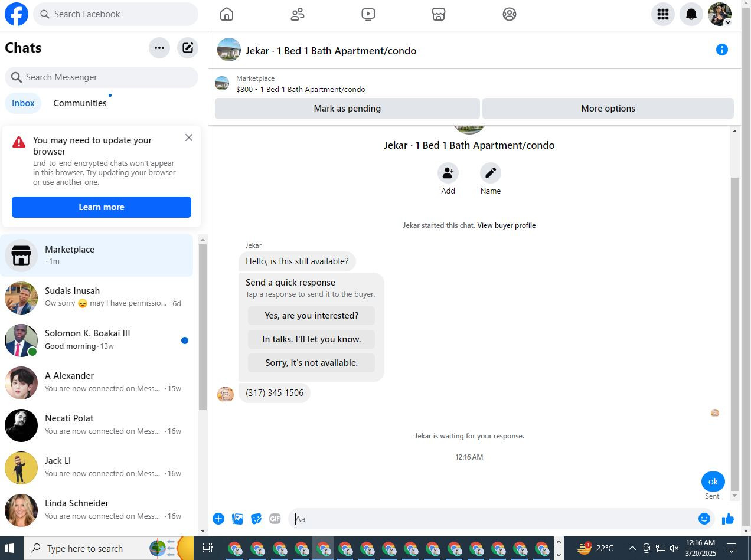Viewport: 751px width, 560px height.
Task: Open Task View on the taskbar
Action: (x=207, y=548)
